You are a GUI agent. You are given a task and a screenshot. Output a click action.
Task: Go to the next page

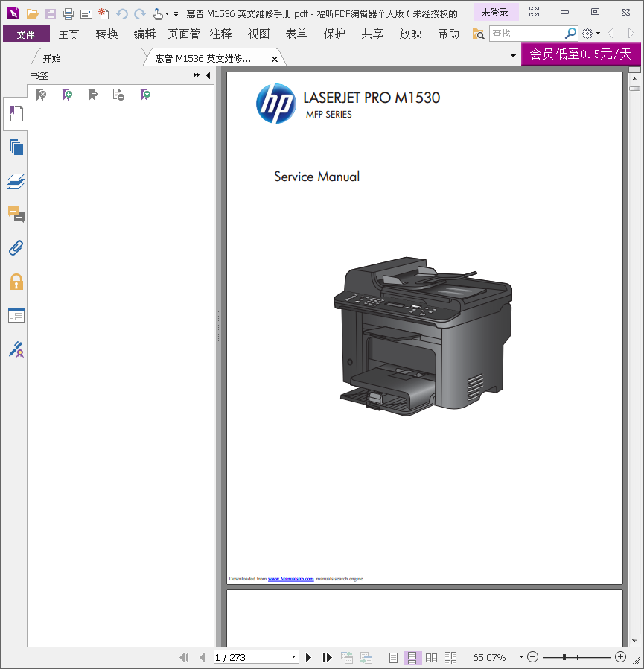pos(308,658)
